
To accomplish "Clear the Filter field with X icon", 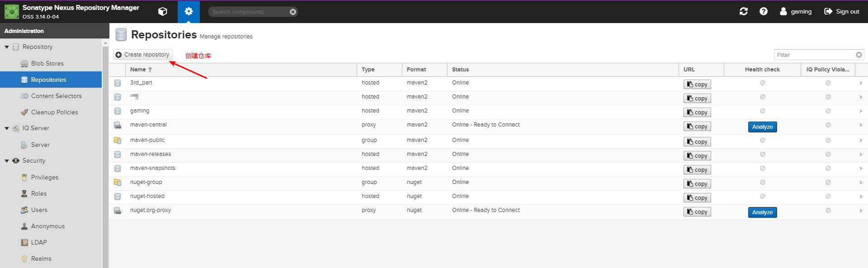I will pyautogui.click(x=859, y=55).
